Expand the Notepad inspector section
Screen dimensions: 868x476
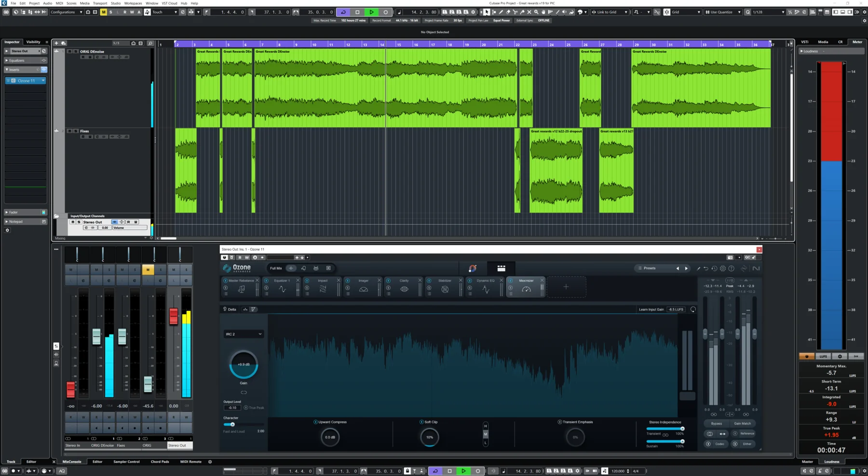point(25,222)
